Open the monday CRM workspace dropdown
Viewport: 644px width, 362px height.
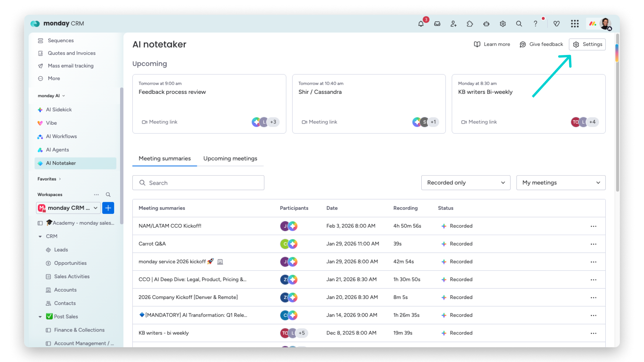point(68,208)
